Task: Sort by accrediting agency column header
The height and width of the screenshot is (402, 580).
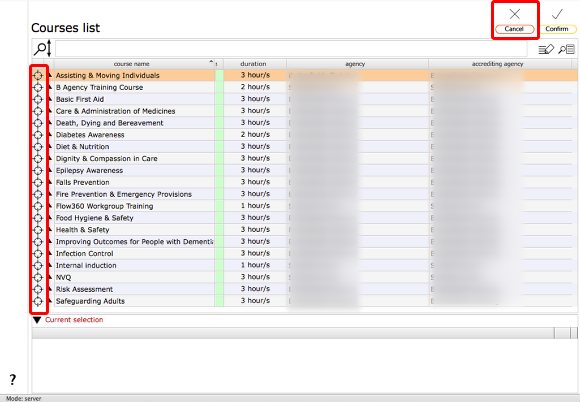Action: [x=498, y=64]
